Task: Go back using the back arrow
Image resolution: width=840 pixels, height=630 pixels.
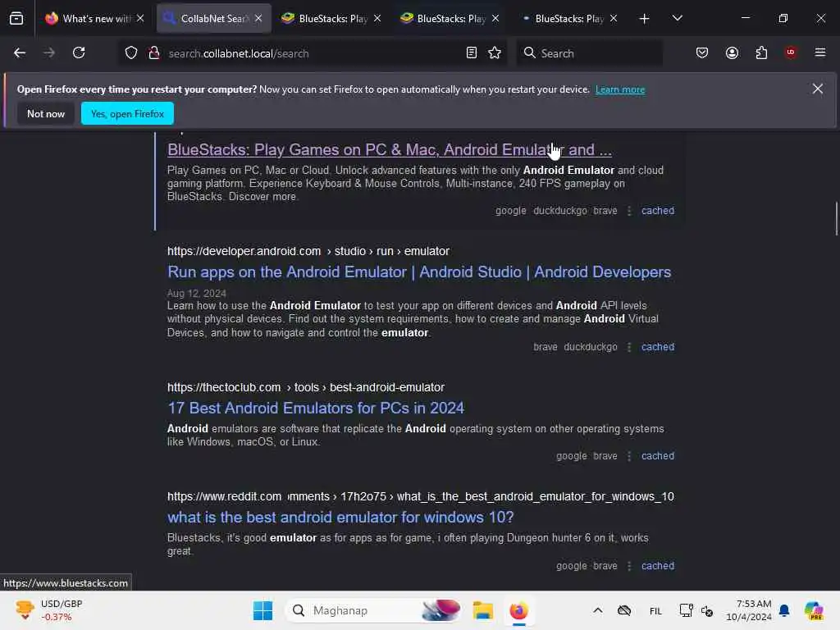Action: (20, 52)
